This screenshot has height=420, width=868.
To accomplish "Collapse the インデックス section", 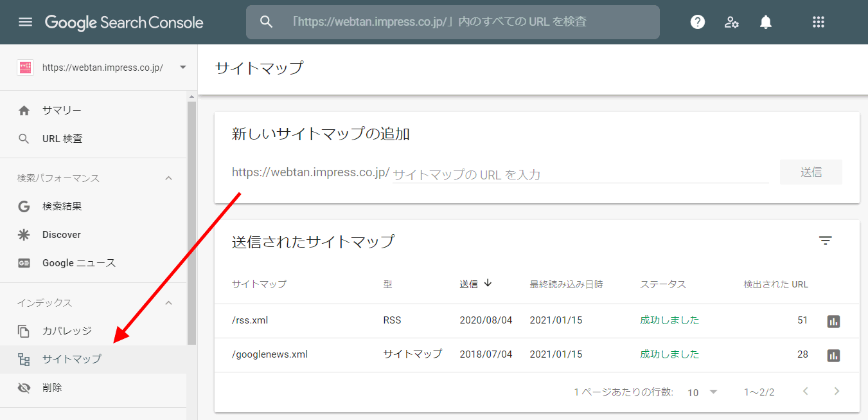I will coord(169,303).
